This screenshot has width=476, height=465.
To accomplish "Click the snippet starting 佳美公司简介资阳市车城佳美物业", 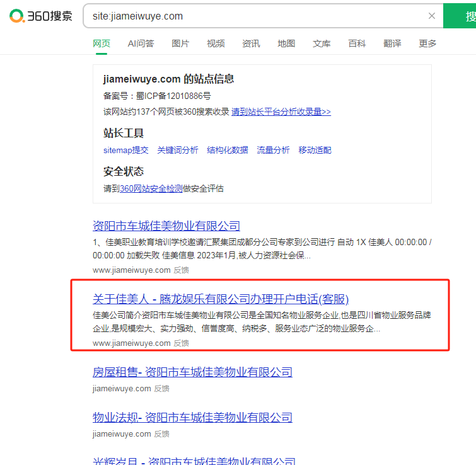I will point(262,322).
